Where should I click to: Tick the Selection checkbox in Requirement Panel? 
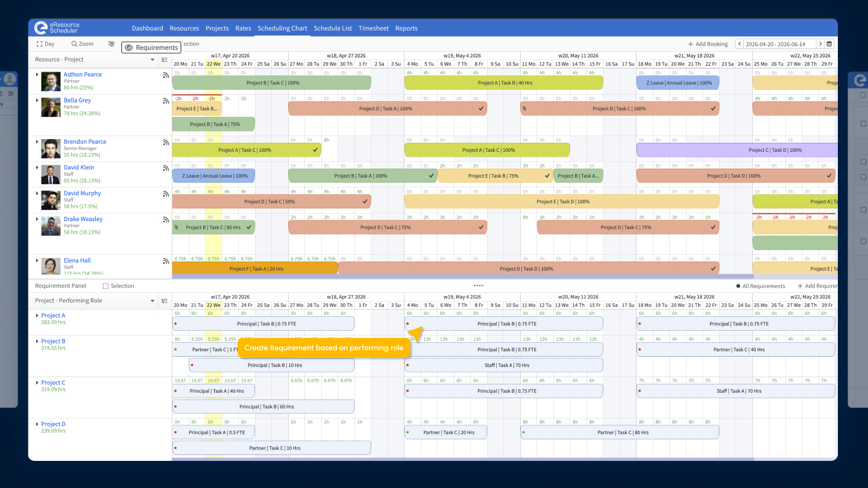(x=105, y=286)
